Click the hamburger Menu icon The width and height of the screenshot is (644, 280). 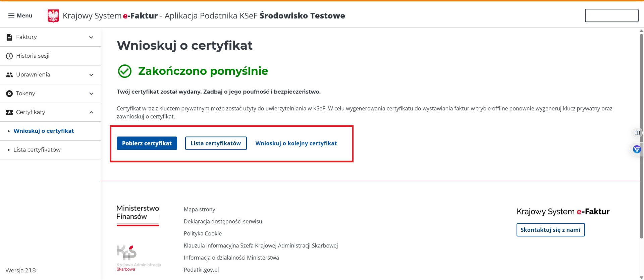[11, 16]
